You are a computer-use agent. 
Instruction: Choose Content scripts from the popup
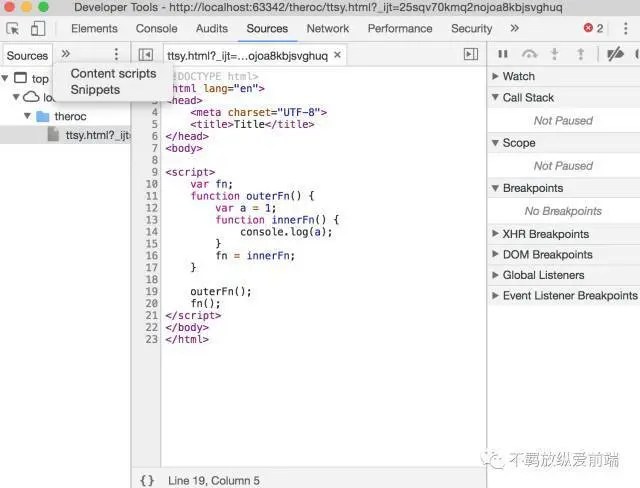coord(113,74)
